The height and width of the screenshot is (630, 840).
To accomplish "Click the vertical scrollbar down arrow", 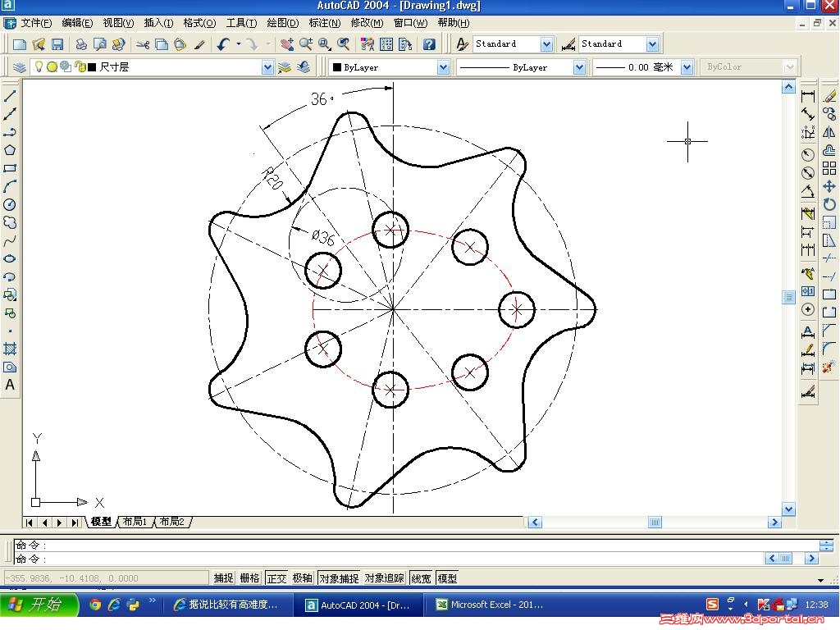I will pyautogui.click(x=788, y=509).
